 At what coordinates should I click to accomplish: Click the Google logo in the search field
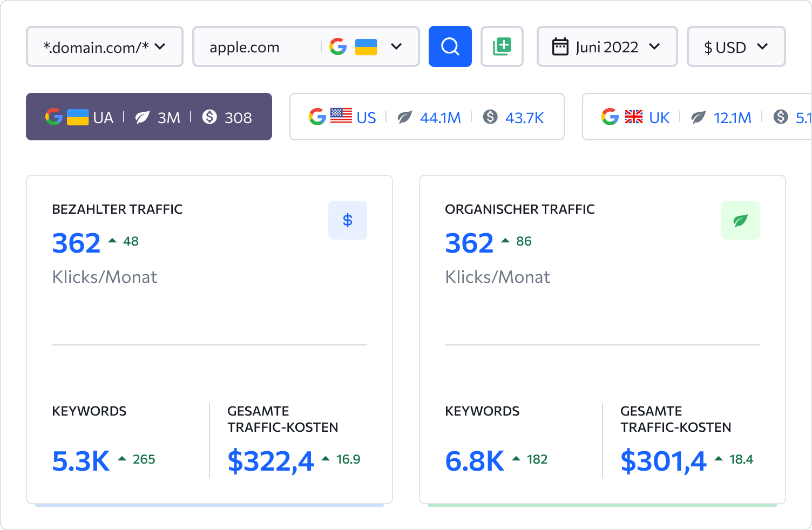(x=338, y=46)
